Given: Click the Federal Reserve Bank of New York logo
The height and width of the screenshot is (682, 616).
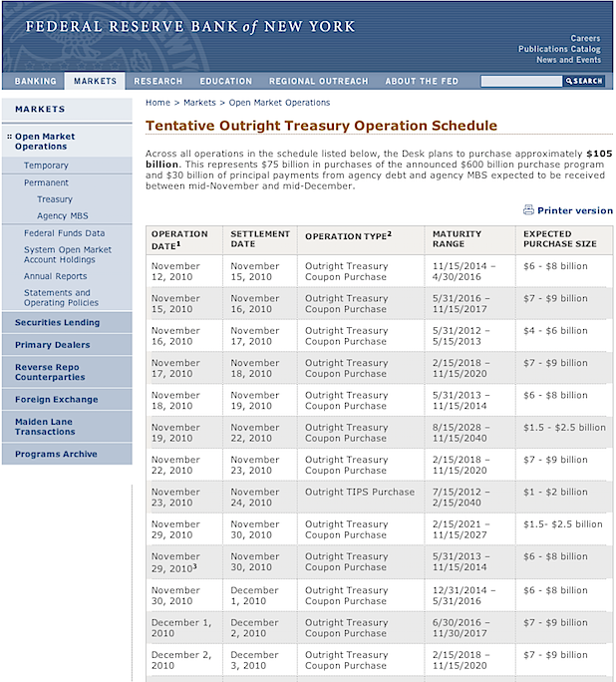Looking at the screenshot, I should [x=190, y=27].
